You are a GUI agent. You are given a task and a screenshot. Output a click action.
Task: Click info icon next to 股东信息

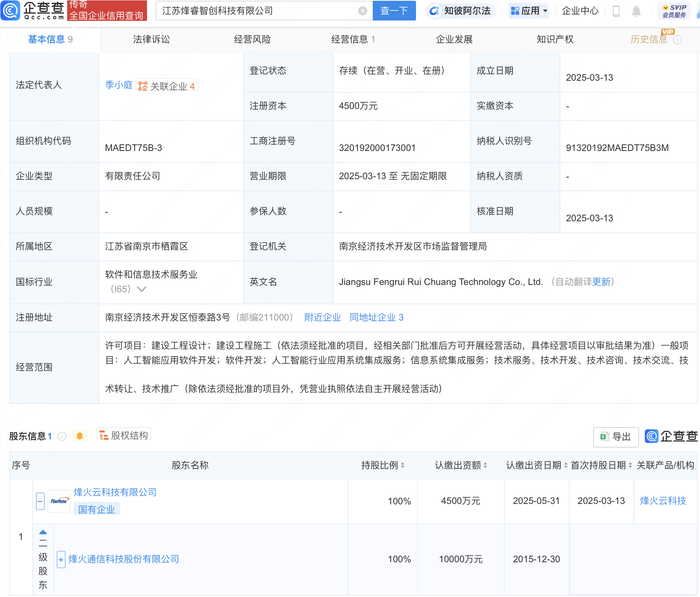coord(62,436)
